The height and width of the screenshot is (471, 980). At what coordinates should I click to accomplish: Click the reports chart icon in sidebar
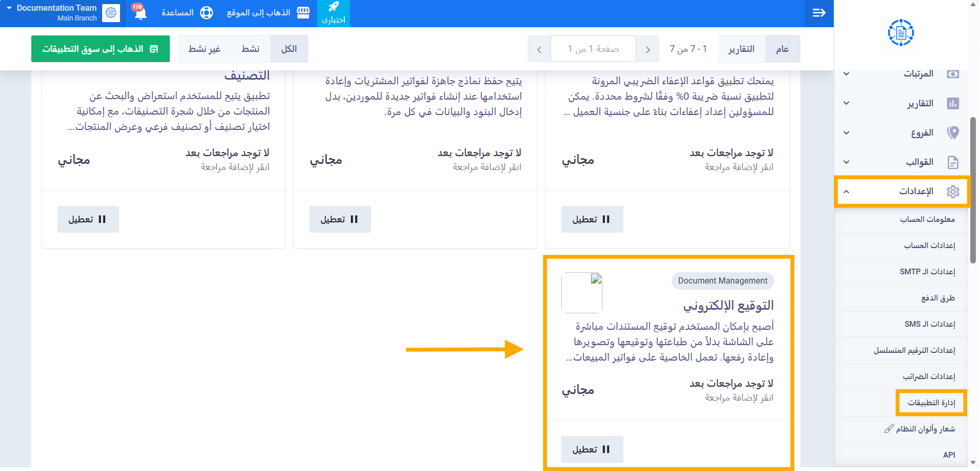[953, 104]
